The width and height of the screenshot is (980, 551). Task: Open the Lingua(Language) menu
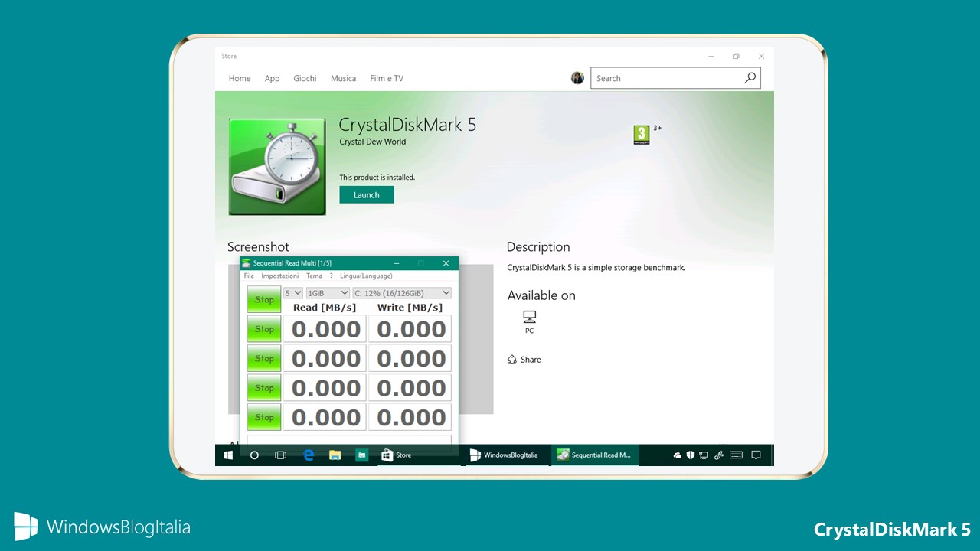tap(366, 275)
